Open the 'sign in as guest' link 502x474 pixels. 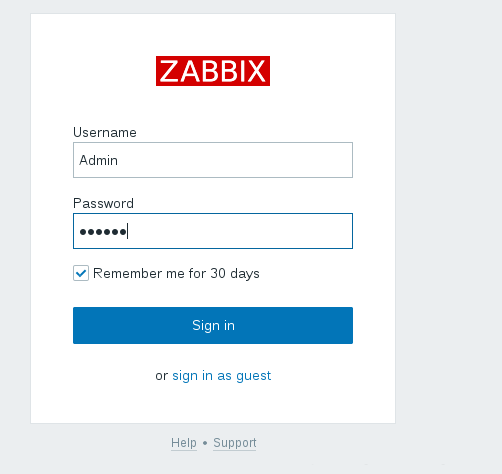[222, 376]
